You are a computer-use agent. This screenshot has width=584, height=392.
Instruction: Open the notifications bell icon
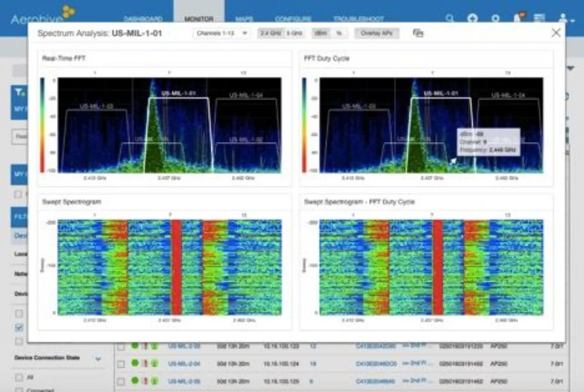[517, 18]
